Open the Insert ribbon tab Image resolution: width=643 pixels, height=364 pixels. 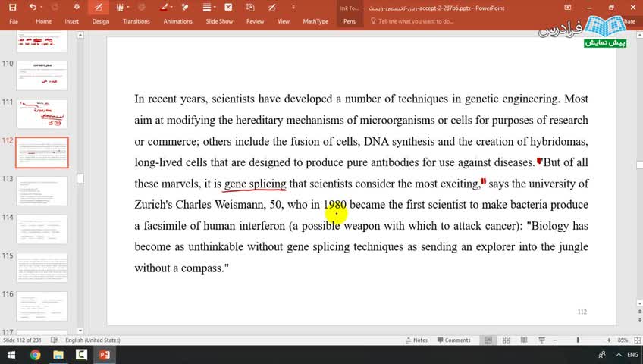(72, 21)
